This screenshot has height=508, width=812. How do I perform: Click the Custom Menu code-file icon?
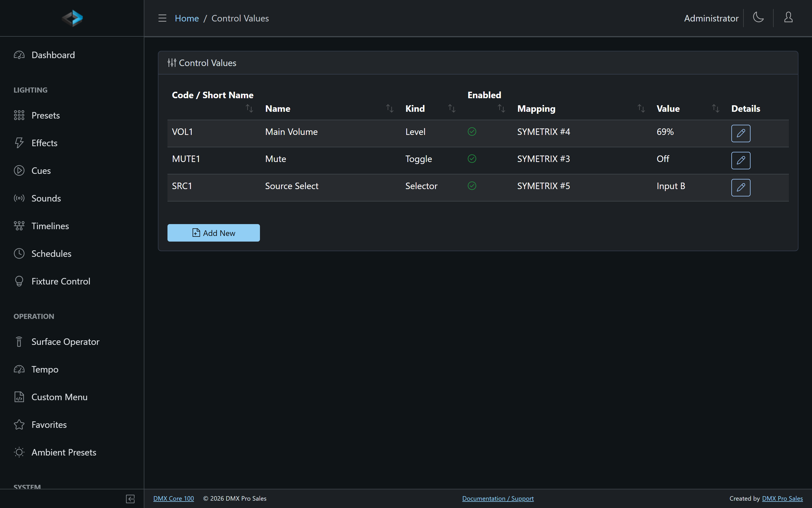[x=19, y=397]
